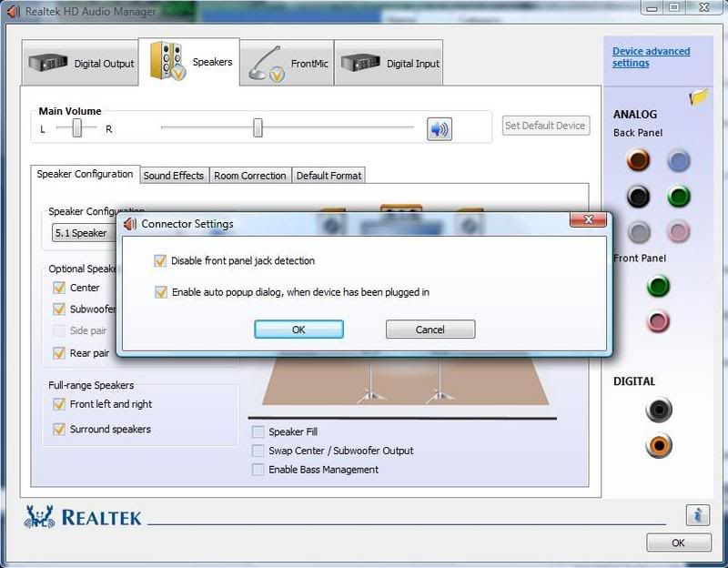
Task: Close the Connector Settings dialog
Action: tap(588, 219)
